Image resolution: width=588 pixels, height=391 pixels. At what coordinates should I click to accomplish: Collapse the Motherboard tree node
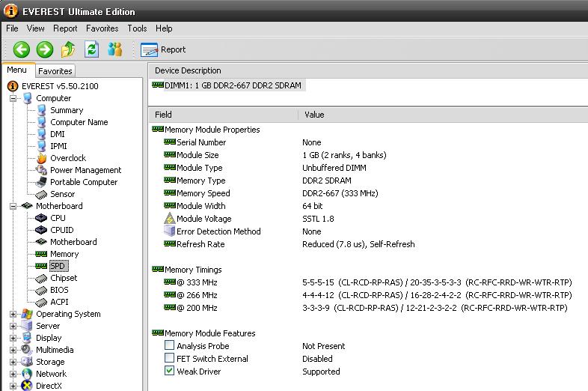click(x=13, y=206)
